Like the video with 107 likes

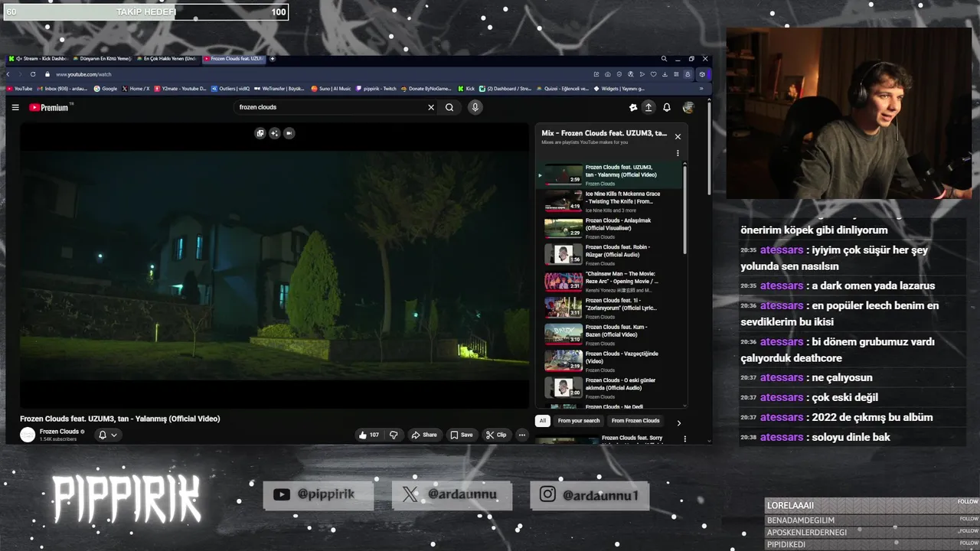point(369,435)
